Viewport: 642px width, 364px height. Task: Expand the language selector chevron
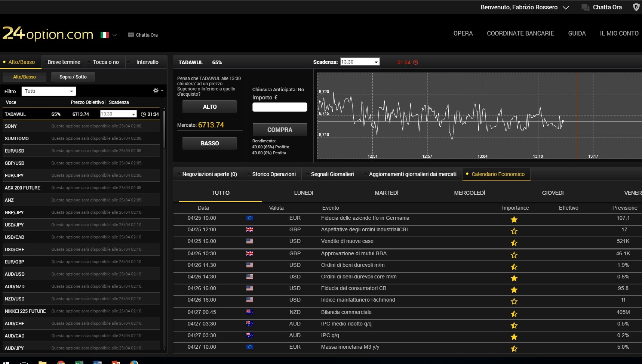pos(114,35)
